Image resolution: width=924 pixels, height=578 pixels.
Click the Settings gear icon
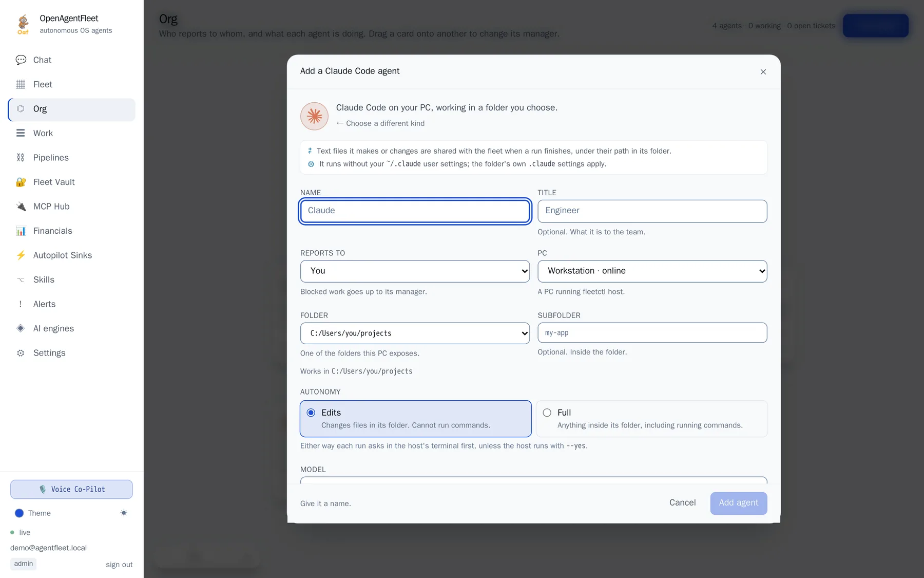tap(21, 353)
